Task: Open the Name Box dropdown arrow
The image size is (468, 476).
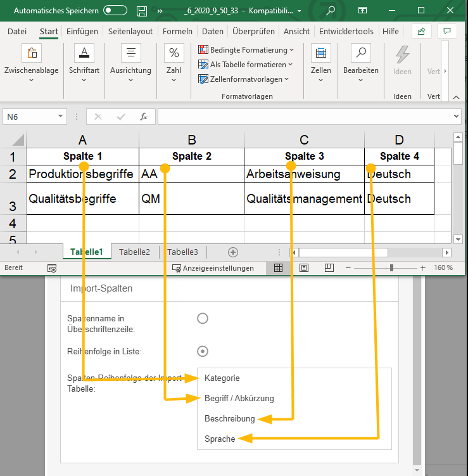Action: coord(61,117)
